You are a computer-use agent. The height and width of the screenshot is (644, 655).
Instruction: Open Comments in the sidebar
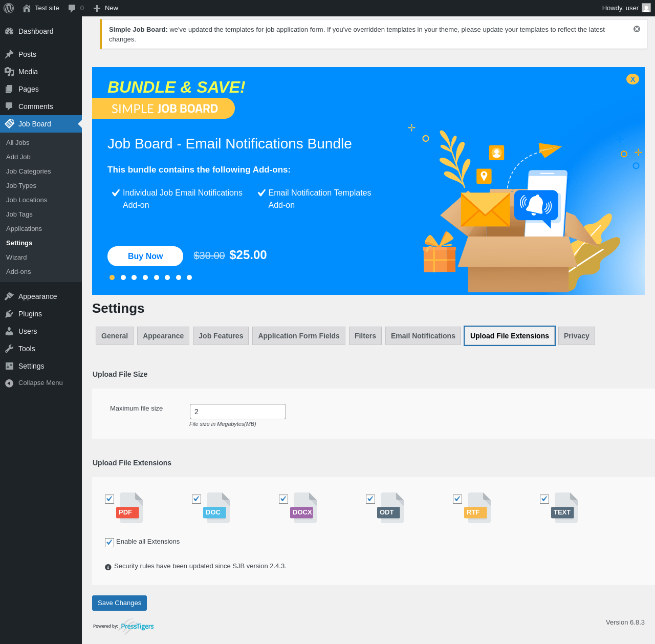[x=41, y=106]
